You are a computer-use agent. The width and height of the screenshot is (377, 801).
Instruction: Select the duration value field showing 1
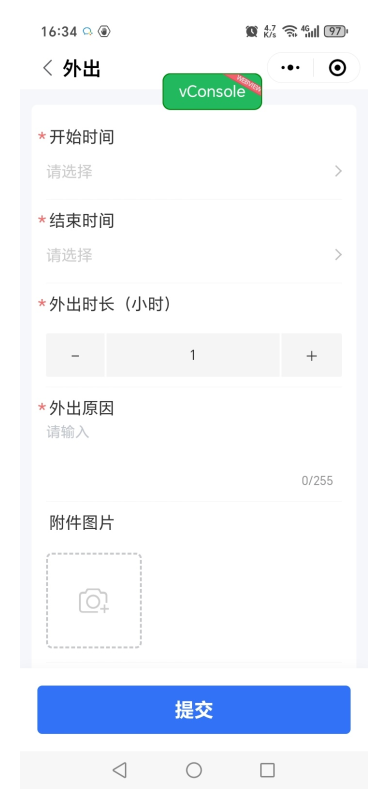pyautogui.click(x=193, y=355)
